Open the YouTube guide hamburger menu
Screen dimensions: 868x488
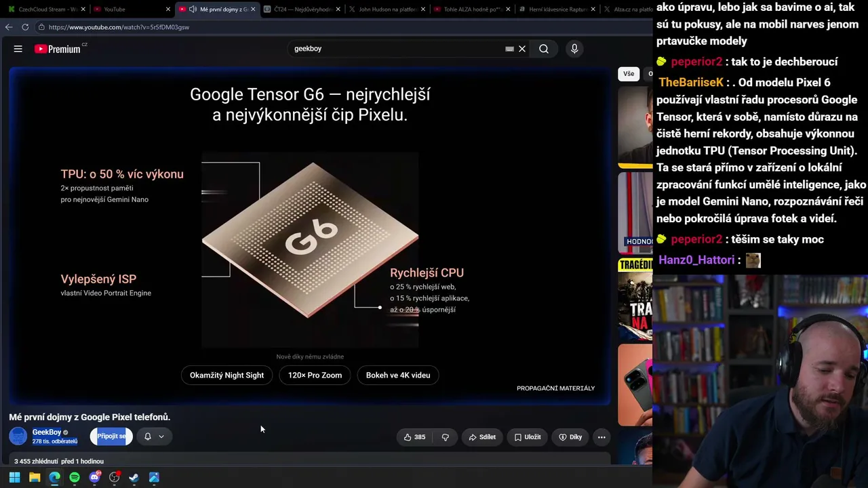click(18, 49)
